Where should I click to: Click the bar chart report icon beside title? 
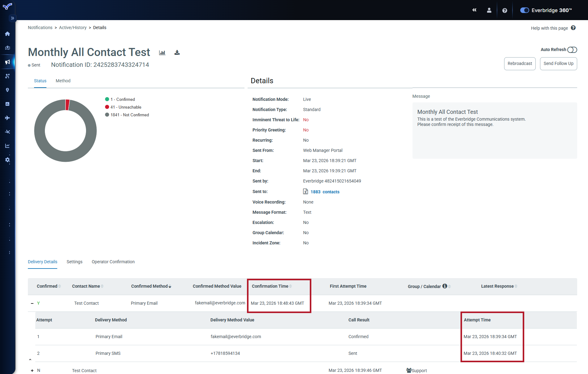162,53
